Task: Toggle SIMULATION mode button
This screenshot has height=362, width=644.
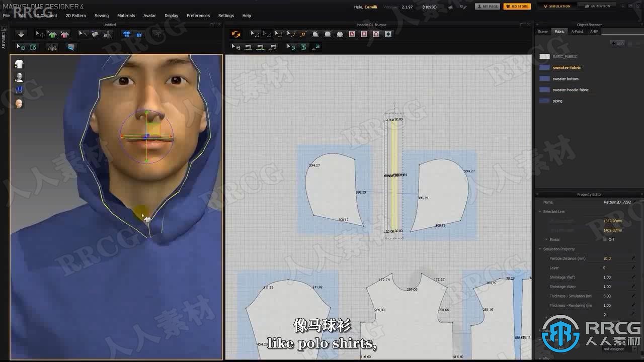Action: tap(556, 7)
